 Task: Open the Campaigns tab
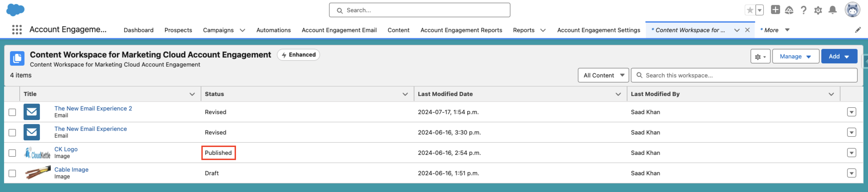tap(218, 30)
